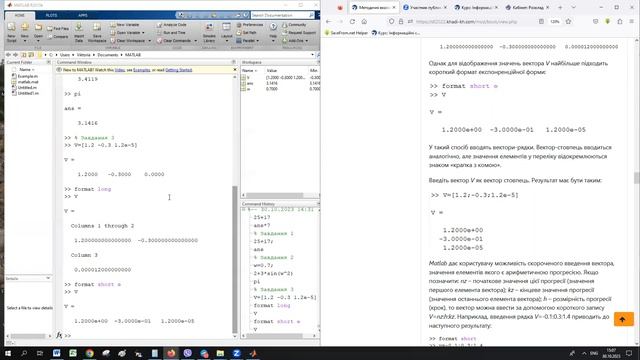Open the Examples link in MATLAB banner

click(142, 70)
